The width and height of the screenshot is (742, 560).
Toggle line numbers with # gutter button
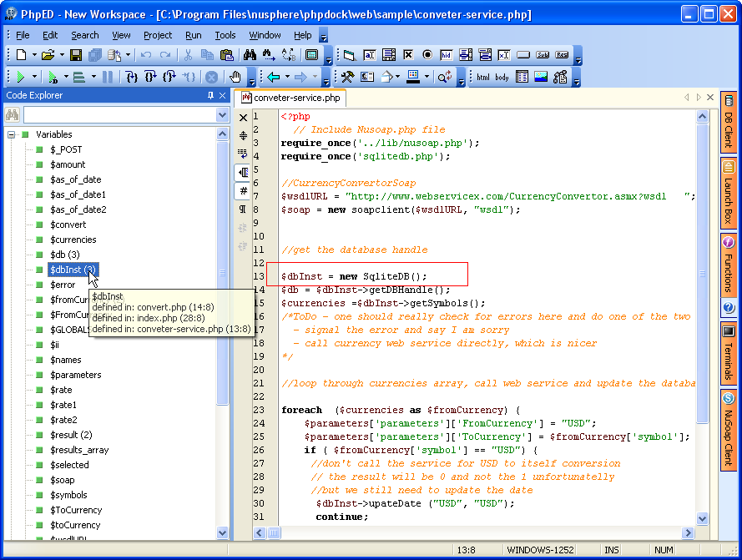pyautogui.click(x=243, y=190)
